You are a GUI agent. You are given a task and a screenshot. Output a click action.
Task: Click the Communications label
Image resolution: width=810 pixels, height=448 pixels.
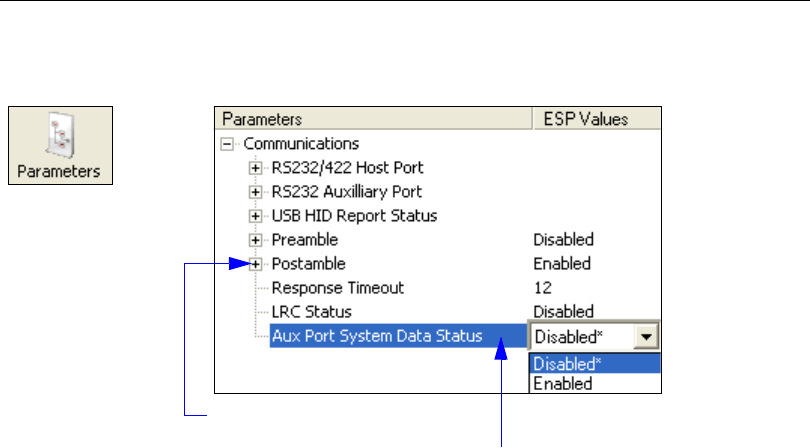pyautogui.click(x=301, y=144)
